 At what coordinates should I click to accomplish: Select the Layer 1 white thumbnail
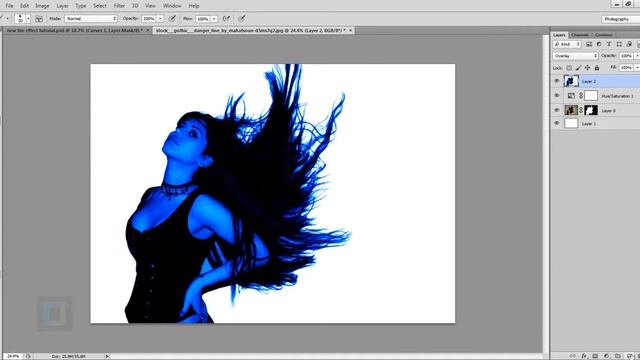pyautogui.click(x=571, y=123)
